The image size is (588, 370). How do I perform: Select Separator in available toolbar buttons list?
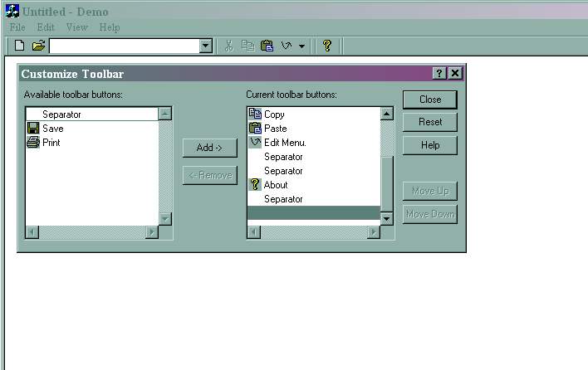coord(61,114)
